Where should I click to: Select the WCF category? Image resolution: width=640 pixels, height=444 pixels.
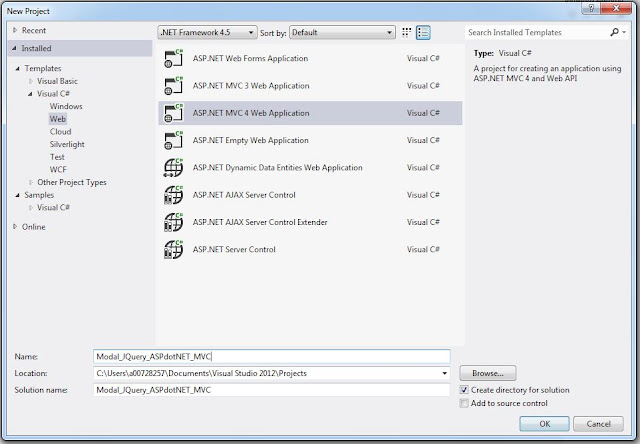click(58, 170)
